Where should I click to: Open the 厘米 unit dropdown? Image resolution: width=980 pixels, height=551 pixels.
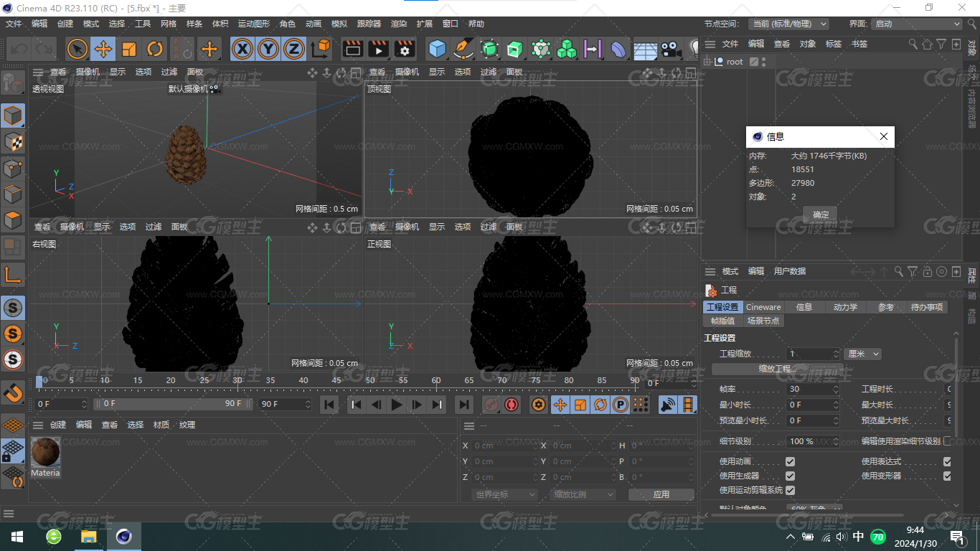coord(863,354)
